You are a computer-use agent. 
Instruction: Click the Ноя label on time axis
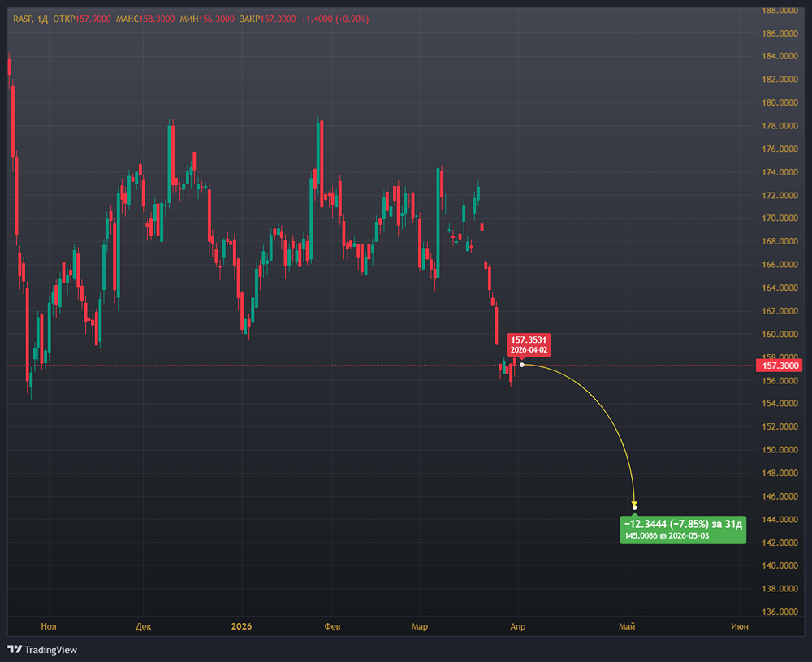49,626
